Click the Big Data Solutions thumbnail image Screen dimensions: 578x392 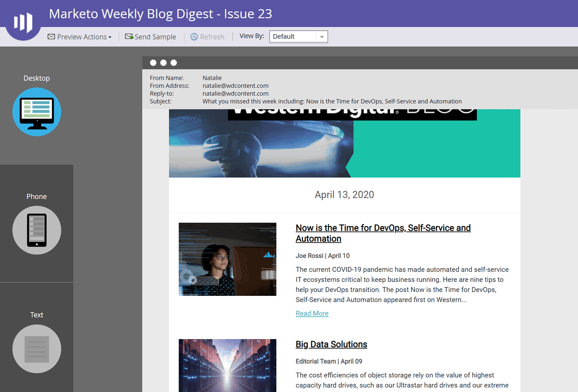coord(227,366)
